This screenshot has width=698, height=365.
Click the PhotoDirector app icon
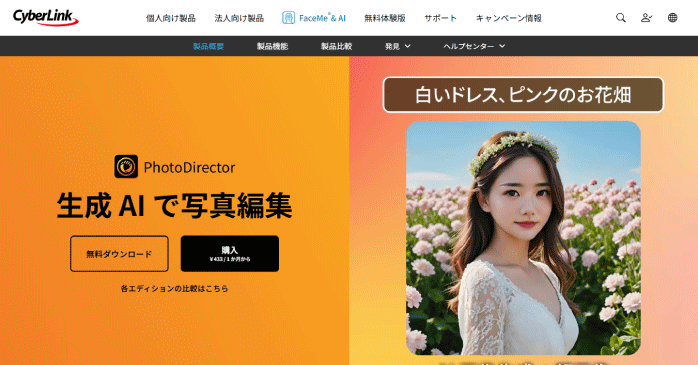pos(126,166)
